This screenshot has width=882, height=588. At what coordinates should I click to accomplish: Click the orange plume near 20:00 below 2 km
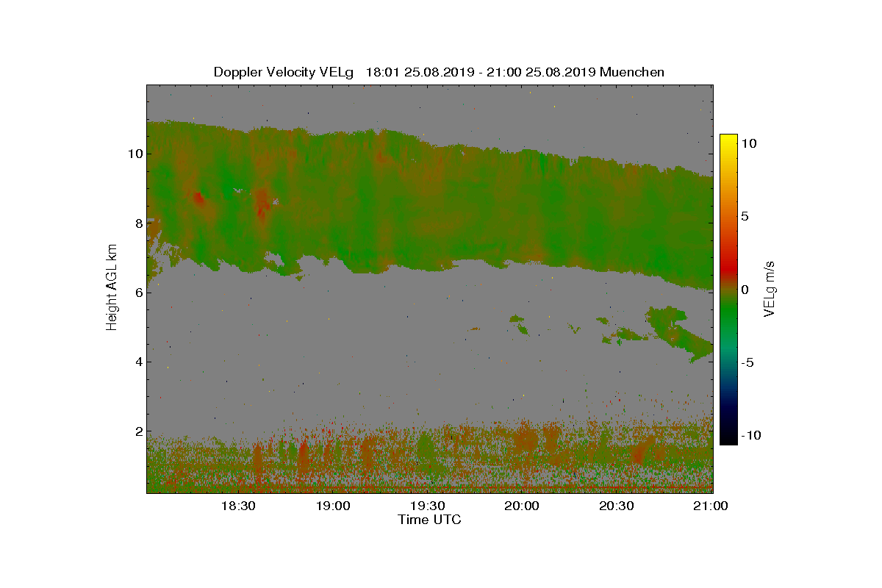(525, 439)
